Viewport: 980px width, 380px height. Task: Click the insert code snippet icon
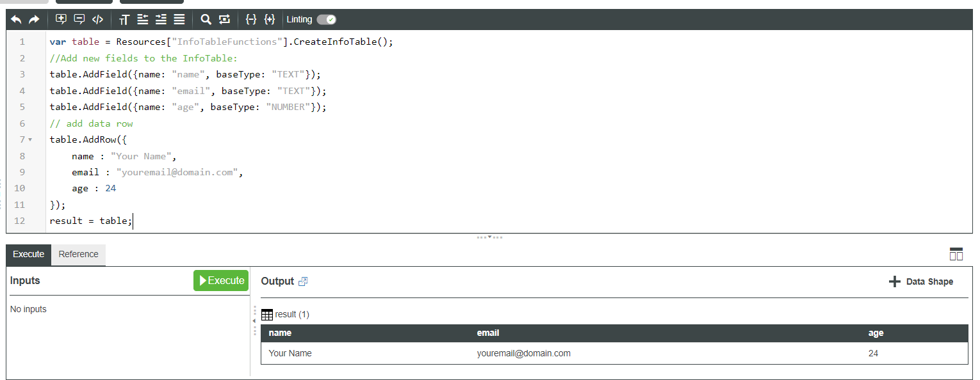click(x=97, y=19)
